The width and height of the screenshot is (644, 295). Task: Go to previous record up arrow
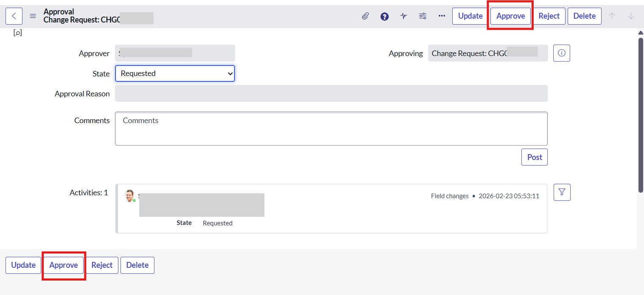612,16
